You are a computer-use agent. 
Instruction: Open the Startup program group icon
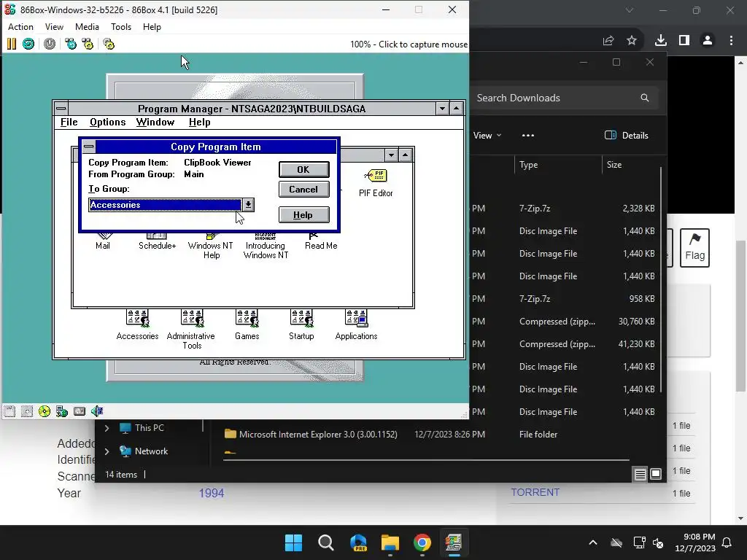tap(301, 324)
